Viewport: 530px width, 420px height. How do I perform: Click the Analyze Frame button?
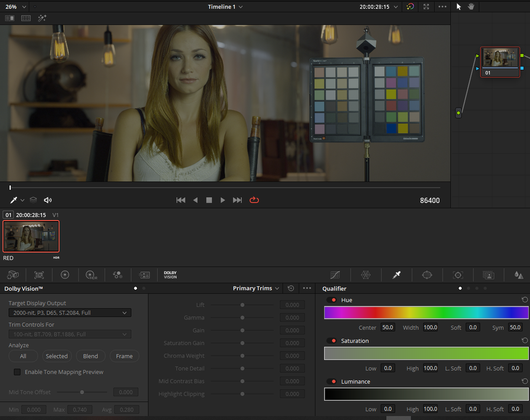click(x=124, y=356)
